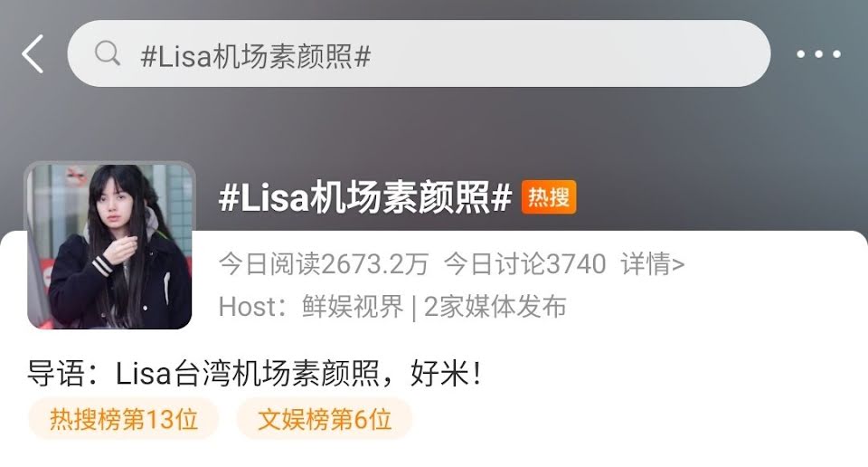The width and height of the screenshot is (868, 467).
Task: Expand 详情> for topic details
Action: (653, 263)
